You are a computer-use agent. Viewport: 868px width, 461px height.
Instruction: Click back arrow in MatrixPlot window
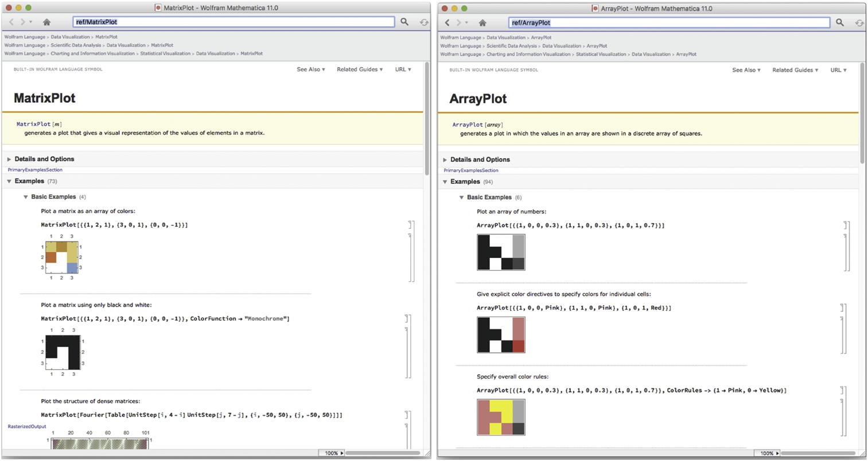click(x=11, y=22)
